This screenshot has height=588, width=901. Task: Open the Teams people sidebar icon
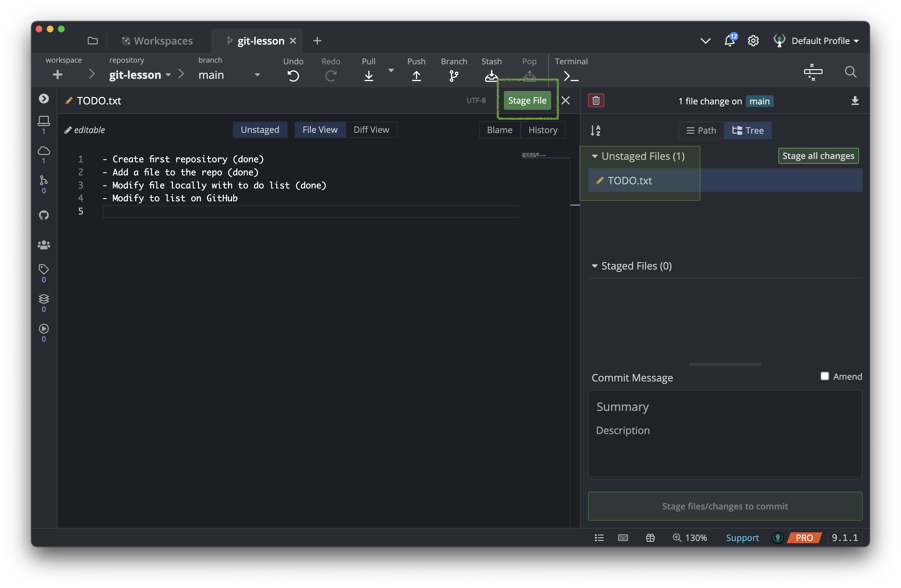pos(44,245)
